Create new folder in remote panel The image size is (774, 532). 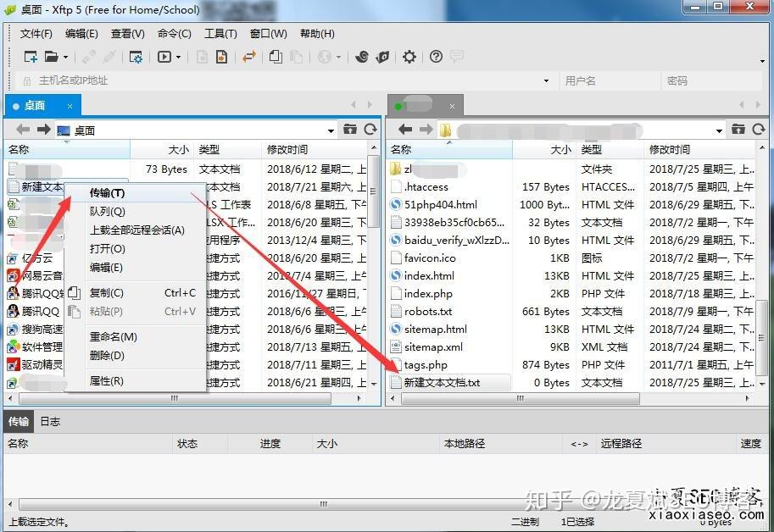click(738, 130)
